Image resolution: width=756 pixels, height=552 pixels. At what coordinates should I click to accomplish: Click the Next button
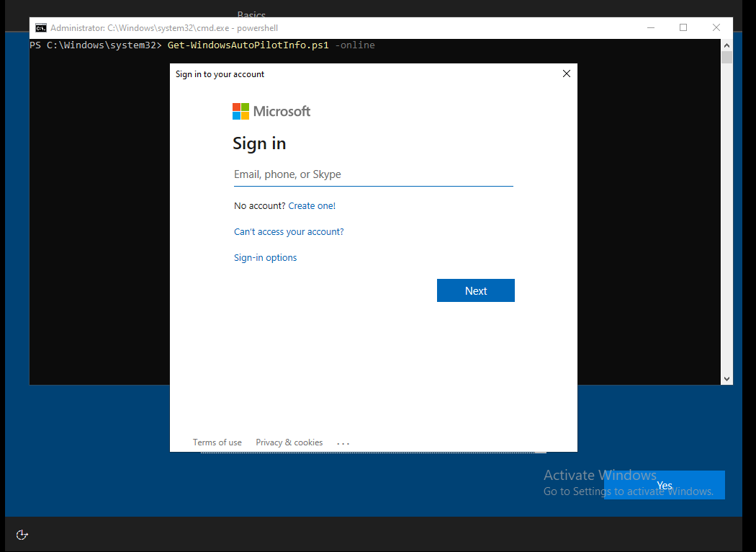(475, 290)
